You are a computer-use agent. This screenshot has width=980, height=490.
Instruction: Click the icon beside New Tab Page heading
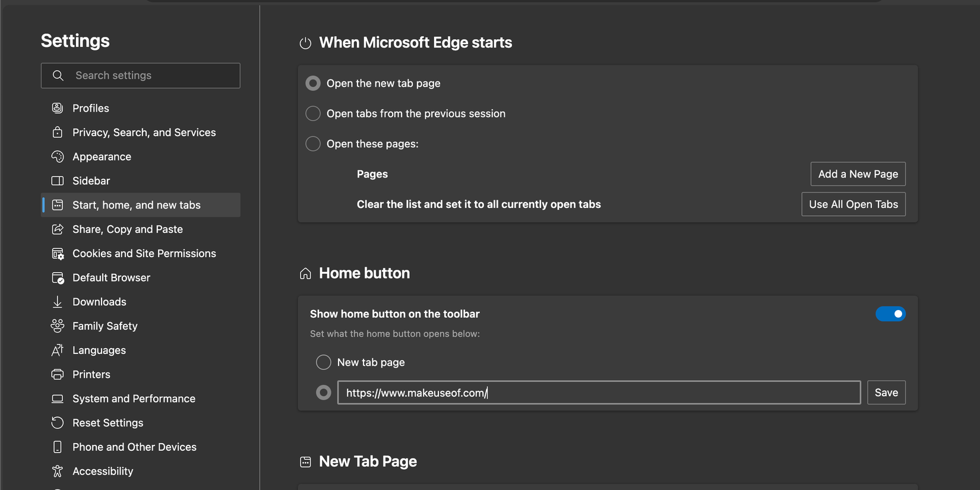coord(305,461)
